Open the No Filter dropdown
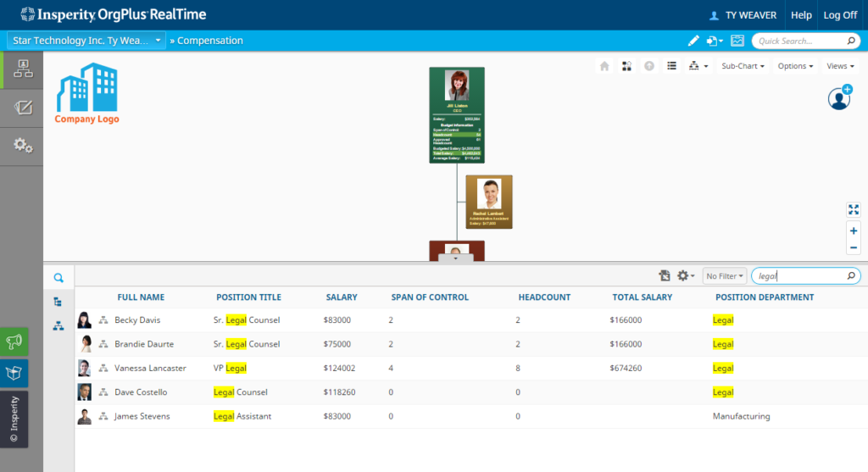The height and width of the screenshot is (472, 868). click(725, 276)
